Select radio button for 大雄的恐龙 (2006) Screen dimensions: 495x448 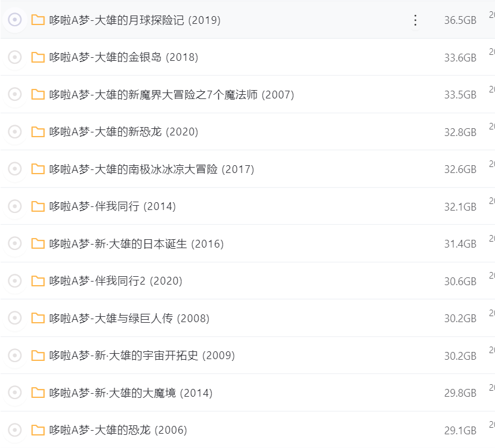[x=14, y=430]
